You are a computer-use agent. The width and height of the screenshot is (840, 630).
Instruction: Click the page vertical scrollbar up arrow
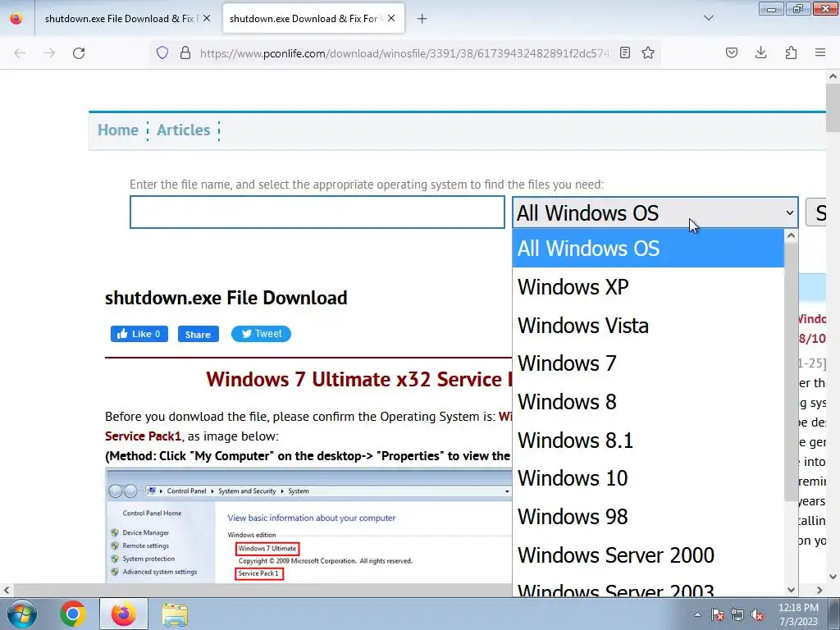coord(833,76)
